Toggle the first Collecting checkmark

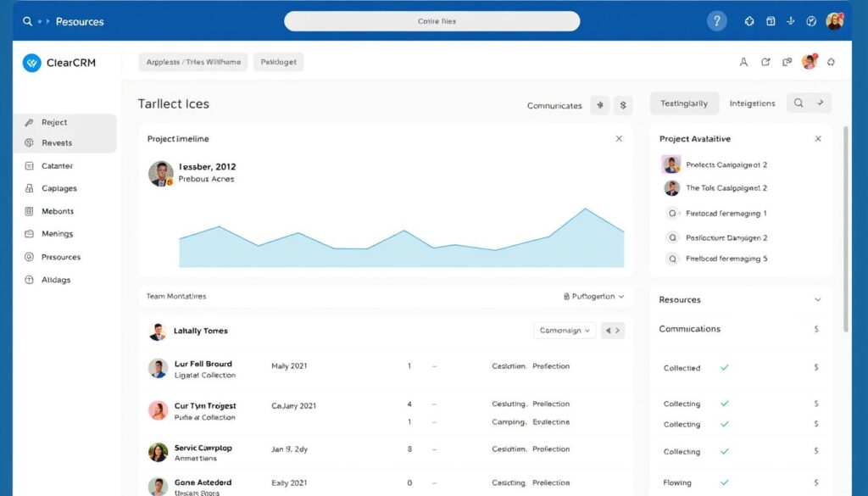[x=722, y=403]
